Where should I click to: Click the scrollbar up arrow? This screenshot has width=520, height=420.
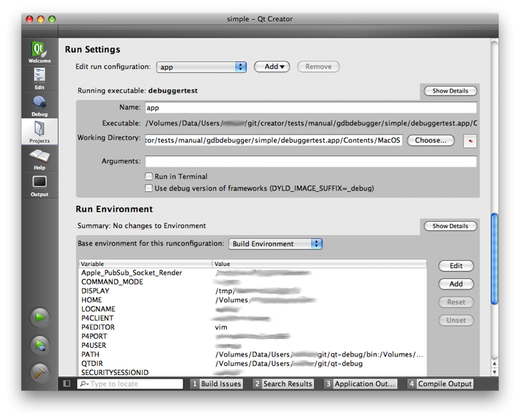(494, 364)
